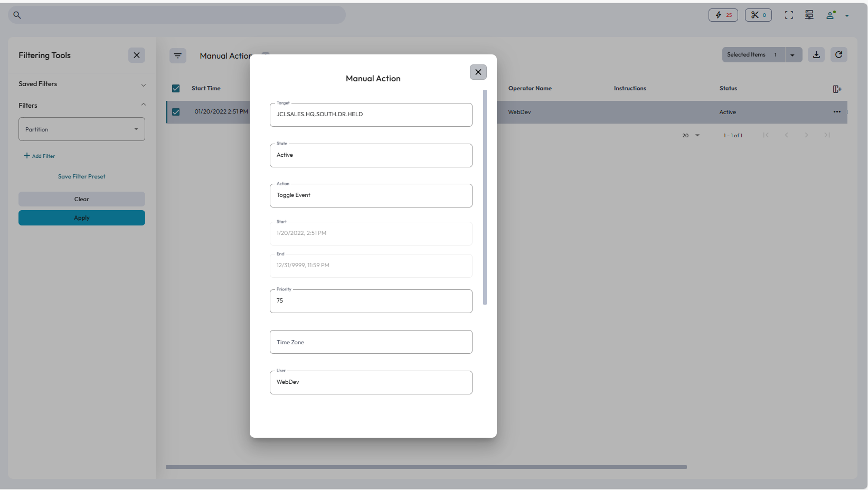Image resolution: width=868 pixels, height=490 pixels.
Task: Toggle the filter panel icon
Action: [178, 55]
